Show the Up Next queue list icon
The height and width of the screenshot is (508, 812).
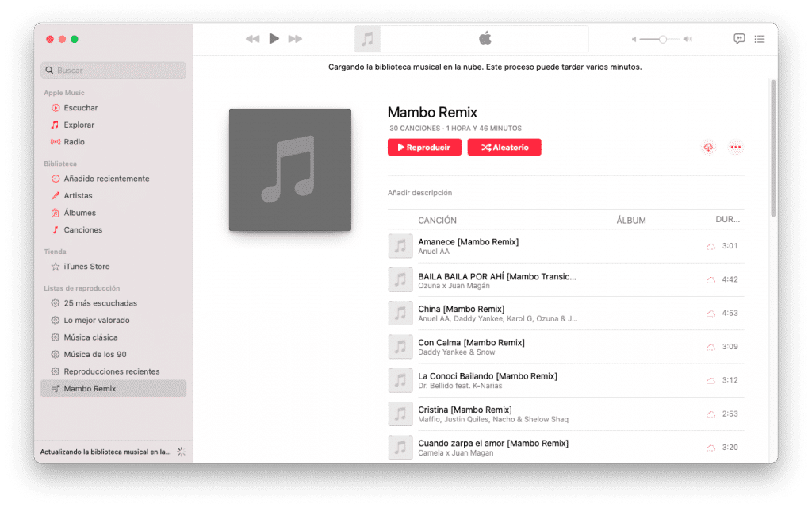click(x=759, y=39)
